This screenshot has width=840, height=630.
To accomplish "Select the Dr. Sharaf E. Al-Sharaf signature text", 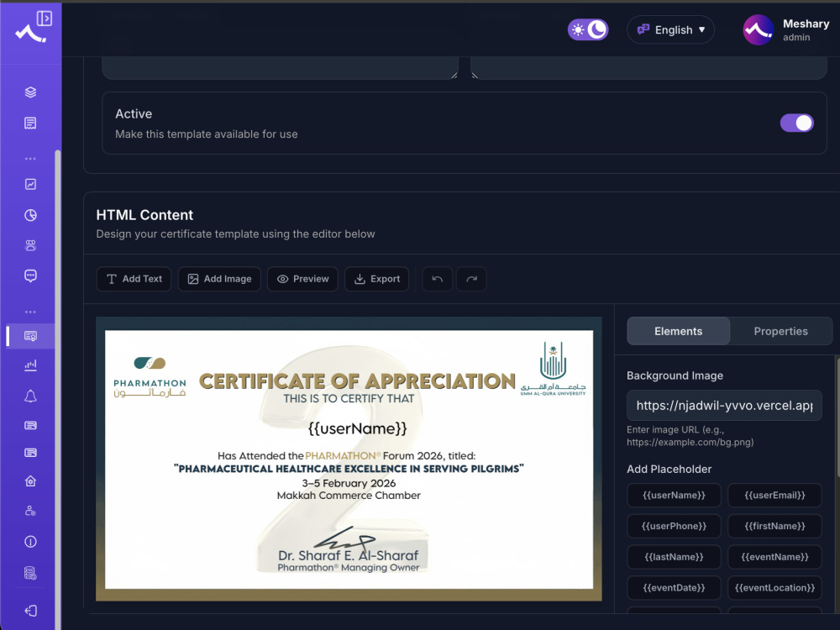I will tap(349, 555).
